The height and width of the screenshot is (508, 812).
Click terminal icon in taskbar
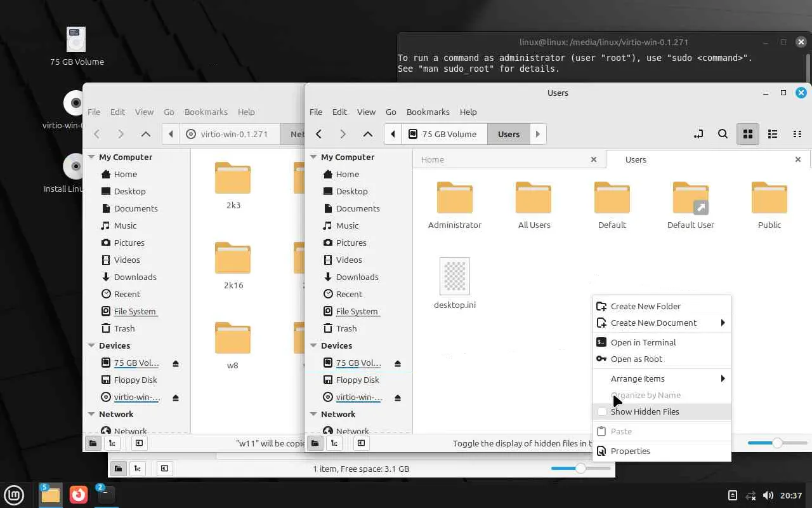pyautogui.click(x=106, y=495)
